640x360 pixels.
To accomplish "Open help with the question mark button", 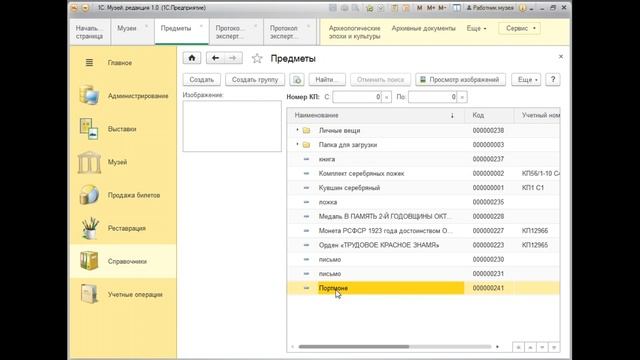I will click(553, 80).
